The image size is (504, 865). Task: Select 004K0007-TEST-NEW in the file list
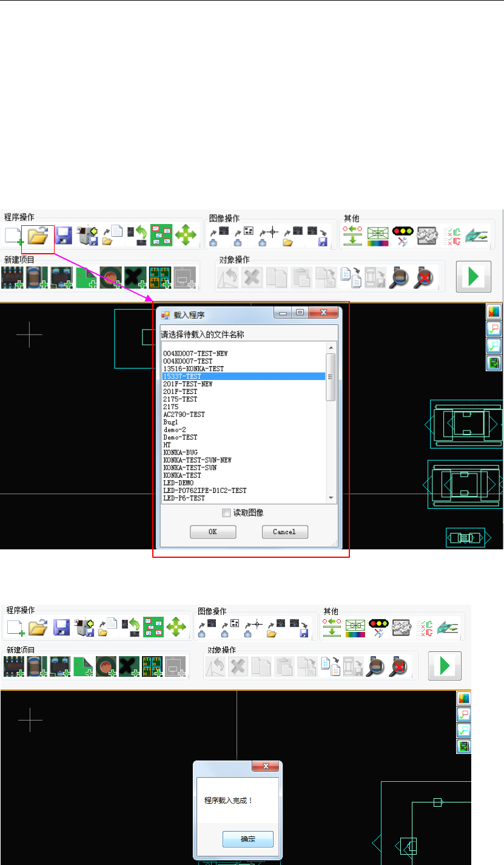point(195,353)
